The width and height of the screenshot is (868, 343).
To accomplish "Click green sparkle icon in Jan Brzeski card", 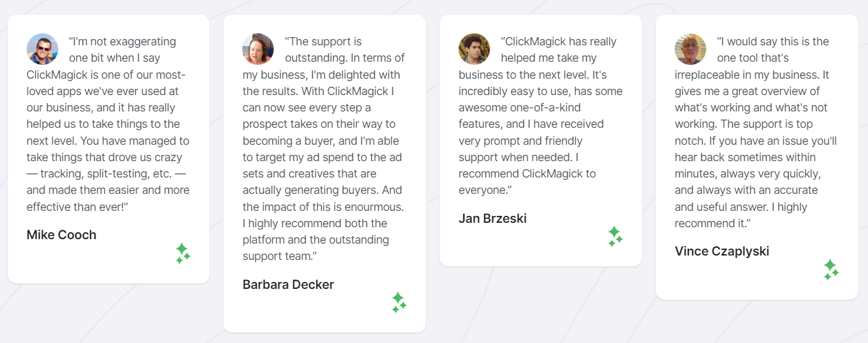I will (x=615, y=237).
